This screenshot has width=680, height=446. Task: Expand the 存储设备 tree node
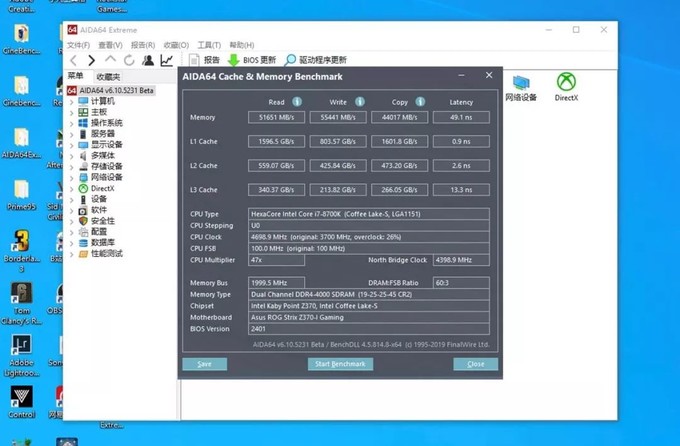point(72,167)
